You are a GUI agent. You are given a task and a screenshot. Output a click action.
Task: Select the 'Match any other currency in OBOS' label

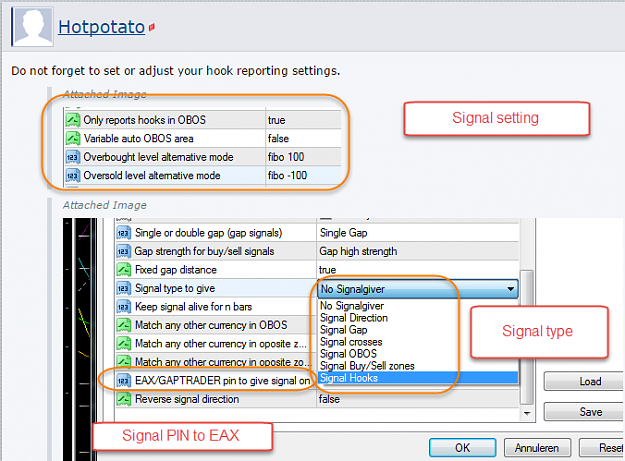[211, 325]
